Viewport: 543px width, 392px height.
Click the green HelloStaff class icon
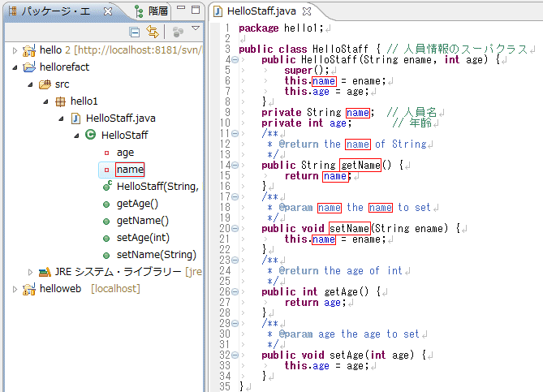91,135
